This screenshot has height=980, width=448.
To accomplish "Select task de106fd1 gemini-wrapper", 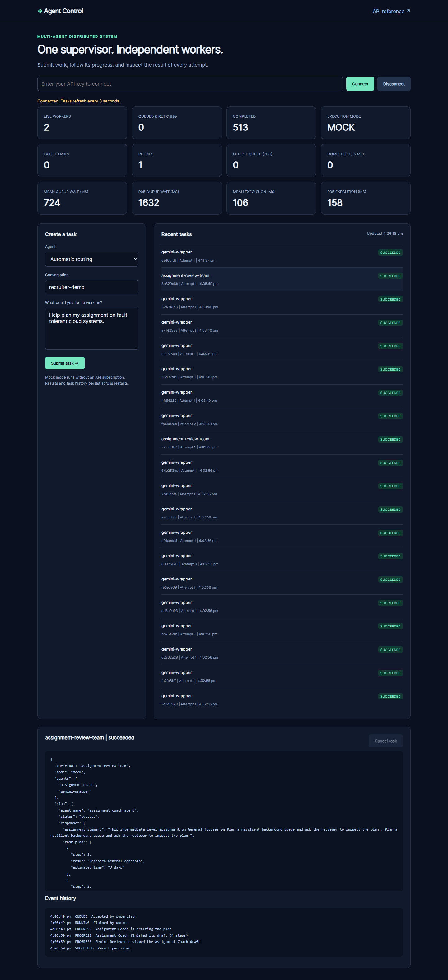I will tap(282, 256).
